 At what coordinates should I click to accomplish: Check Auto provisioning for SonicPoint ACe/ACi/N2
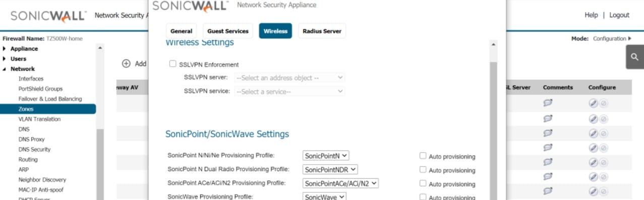point(423,183)
